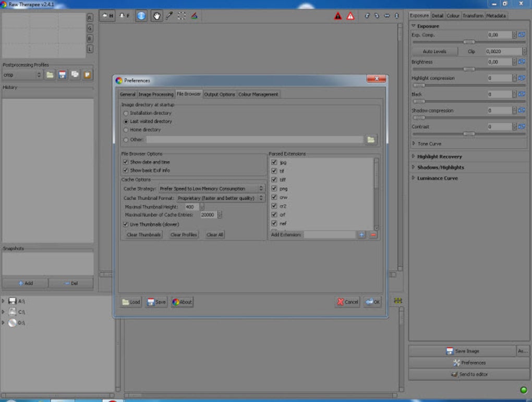
Task: Expand the Shadows/Highlights section
Action: pos(413,167)
